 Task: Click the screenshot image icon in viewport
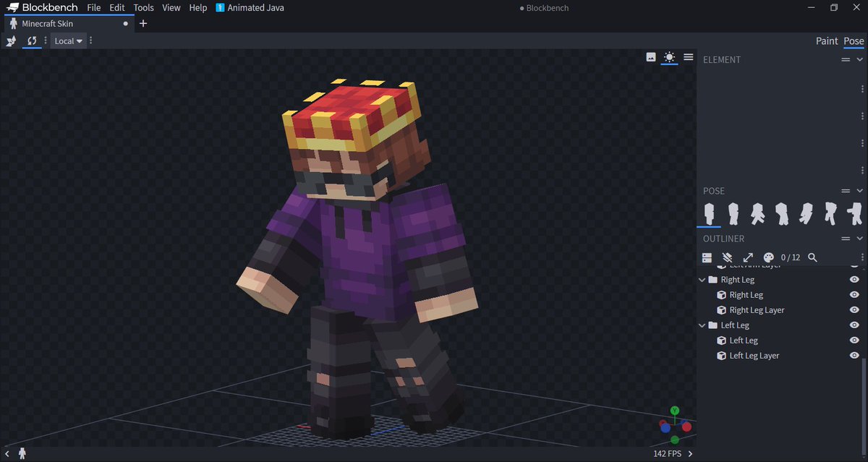[x=651, y=57]
